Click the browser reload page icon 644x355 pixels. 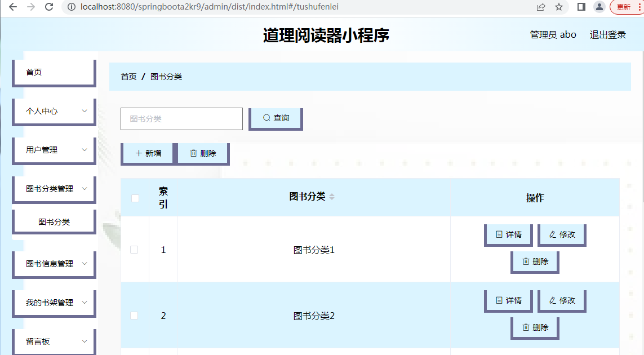[49, 7]
